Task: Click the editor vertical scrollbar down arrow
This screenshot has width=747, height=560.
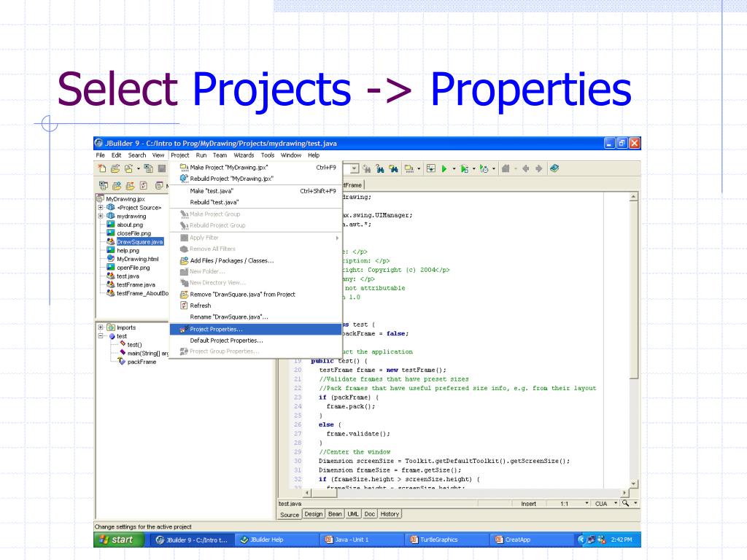Action: [634, 484]
